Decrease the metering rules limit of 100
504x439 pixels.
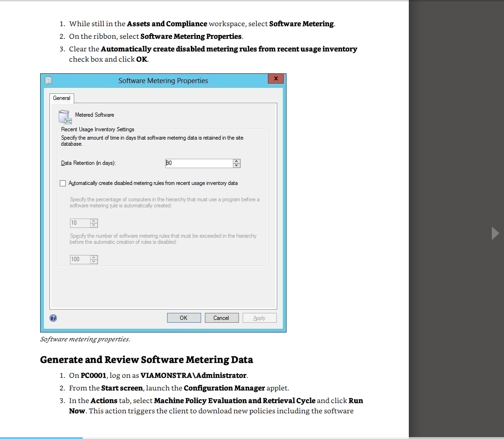click(x=94, y=262)
